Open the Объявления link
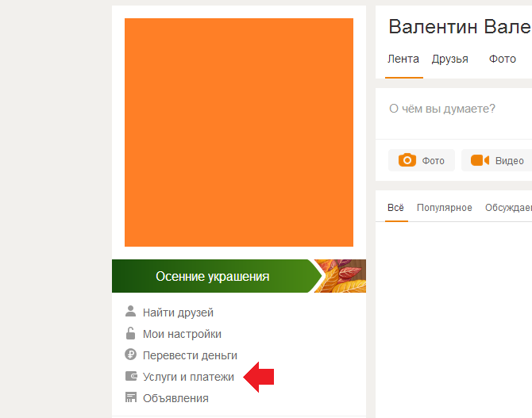The image size is (532, 418). point(175,398)
